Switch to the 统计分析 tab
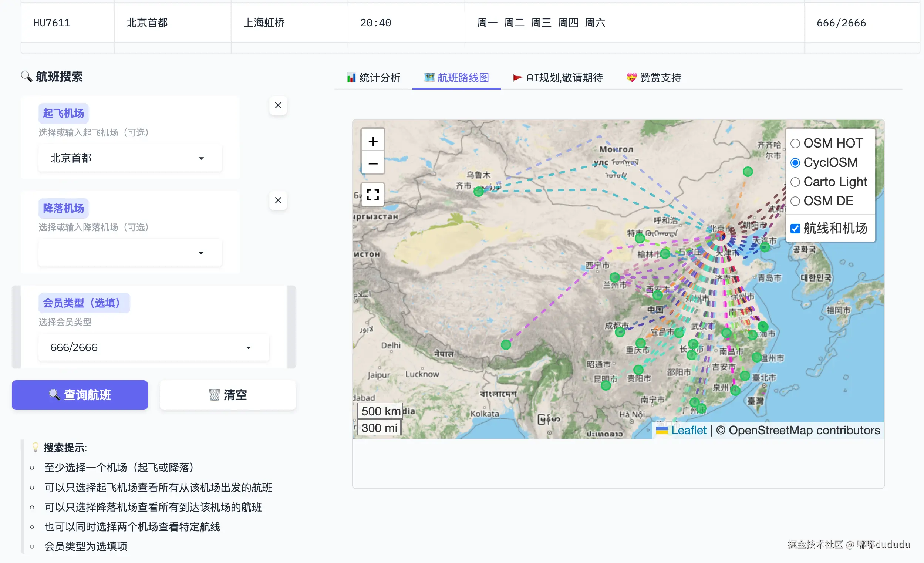 374,78
